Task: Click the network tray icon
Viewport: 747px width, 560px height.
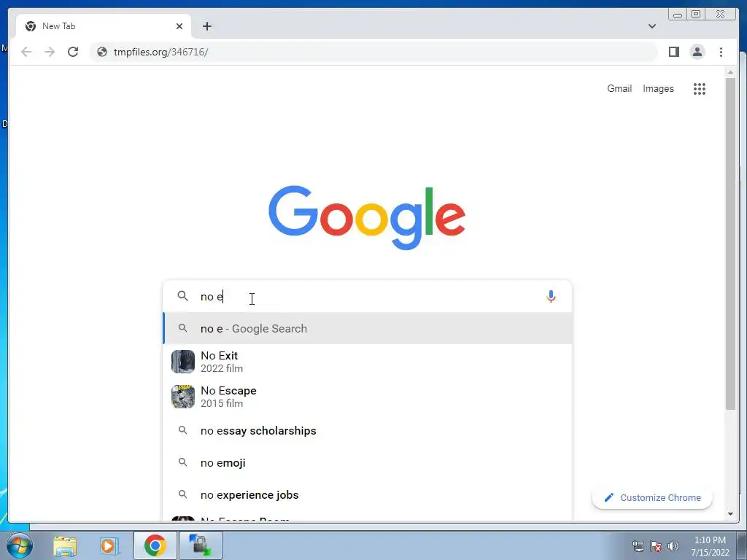Action: 638,546
